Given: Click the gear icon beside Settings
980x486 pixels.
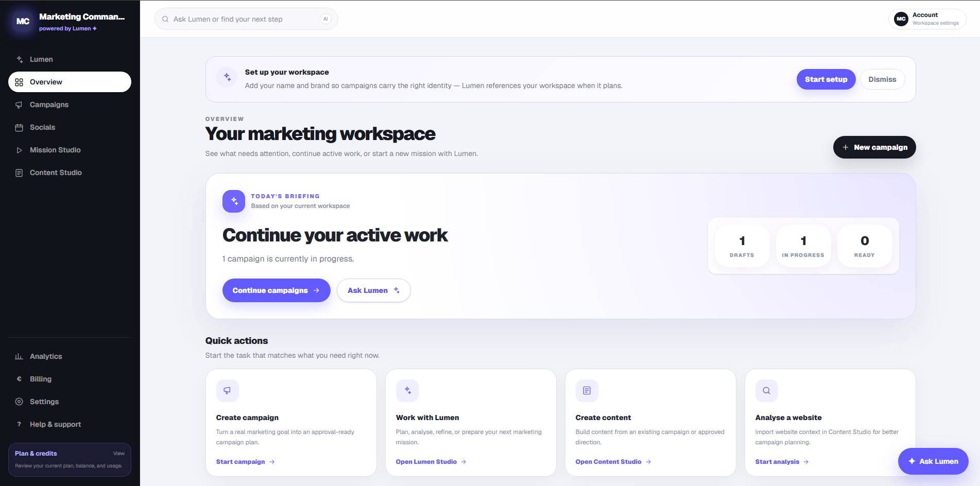Looking at the screenshot, I should (19, 402).
